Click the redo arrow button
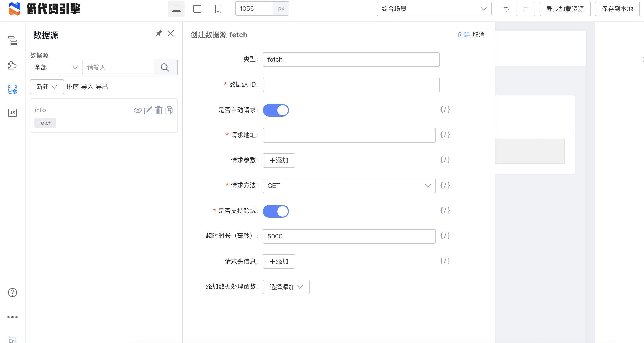 pos(526,9)
